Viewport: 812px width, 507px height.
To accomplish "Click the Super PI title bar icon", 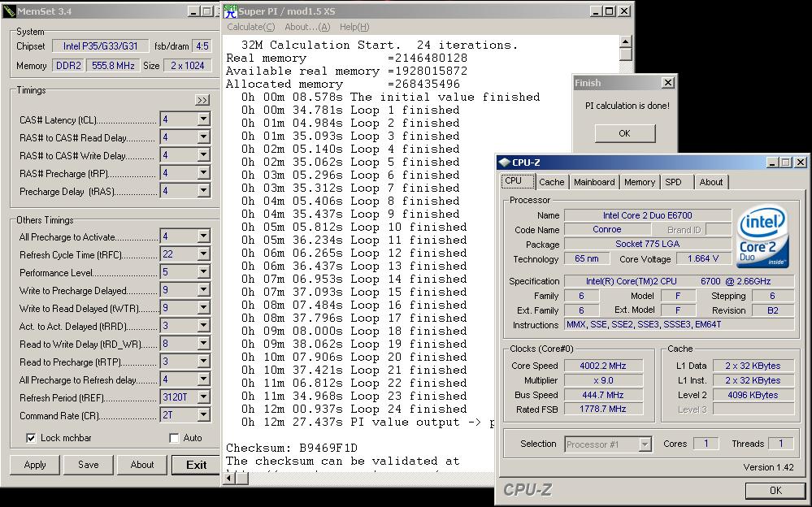I will pos(231,11).
